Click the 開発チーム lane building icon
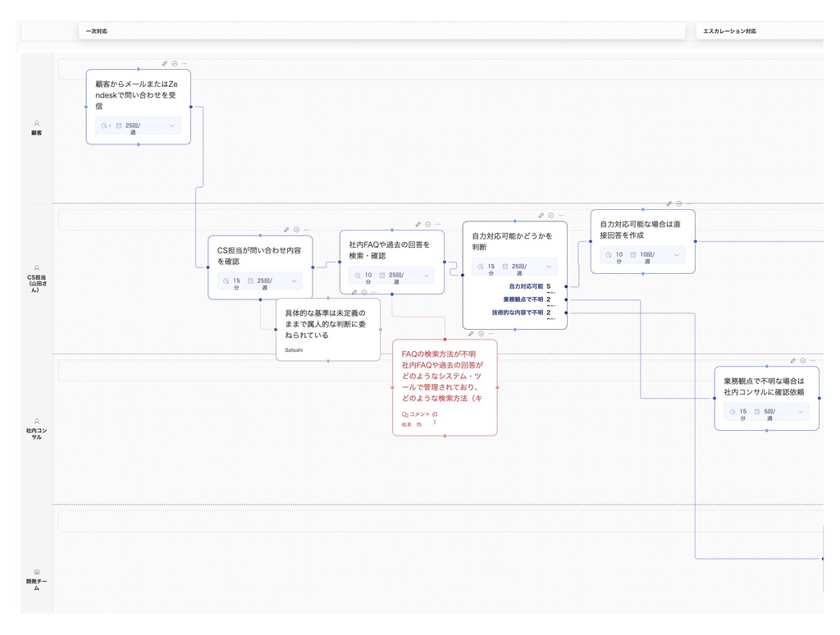This screenshot has width=840, height=635. pyautogui.click(x=36, y=572)
